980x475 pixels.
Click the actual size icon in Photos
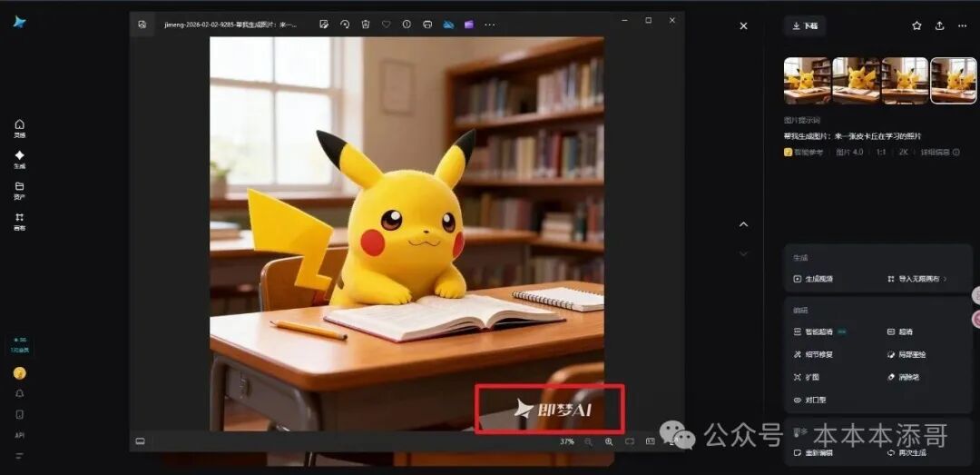[x=650, y=441]
